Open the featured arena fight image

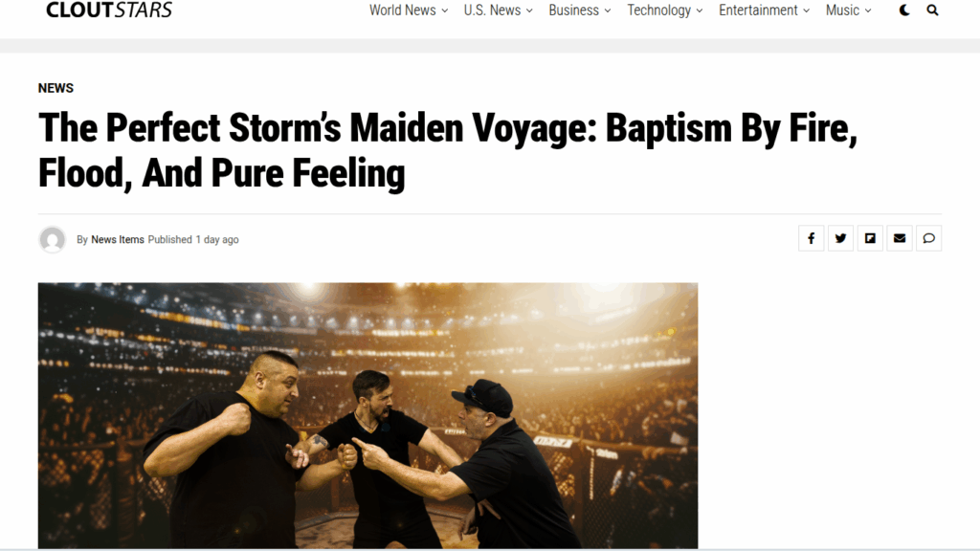(x=368, y=415)
